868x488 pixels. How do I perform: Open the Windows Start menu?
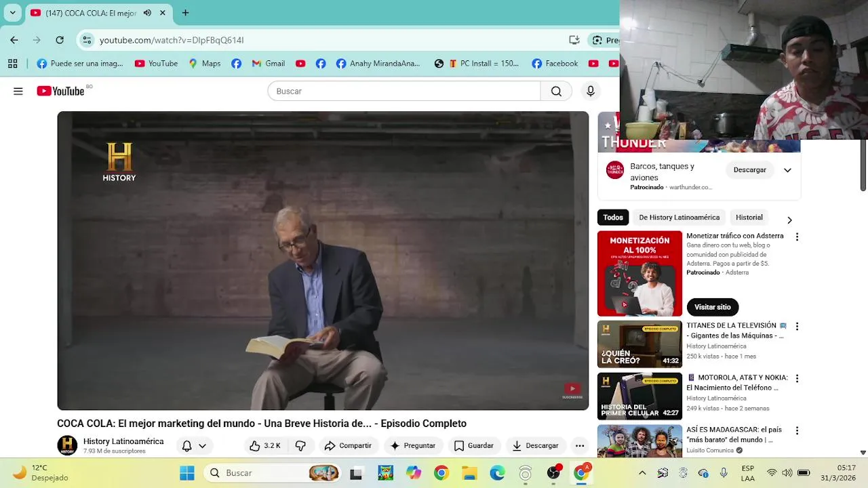[186, 472]
